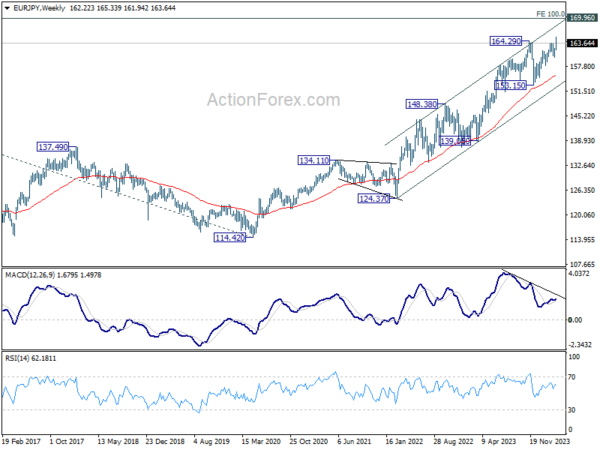Click the 145.220 price axis value
The image size is (600, 450).
point(582,116)
